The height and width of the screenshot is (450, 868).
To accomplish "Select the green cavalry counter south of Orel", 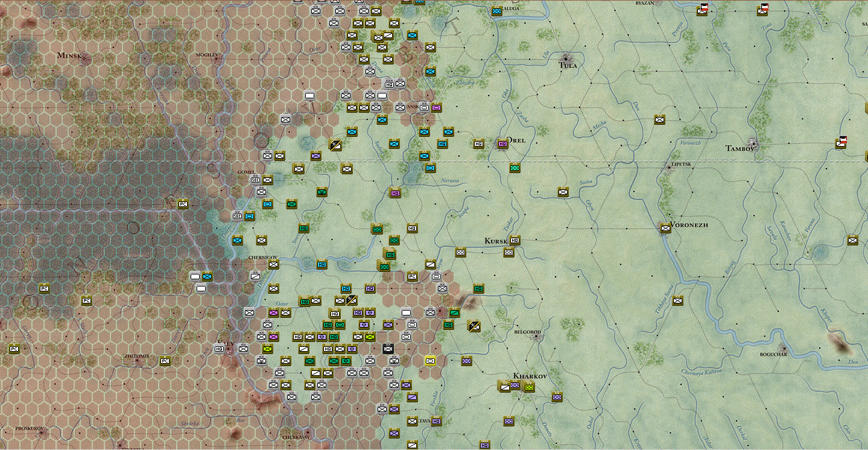I will pyautogui.click(x=515, y=168).
